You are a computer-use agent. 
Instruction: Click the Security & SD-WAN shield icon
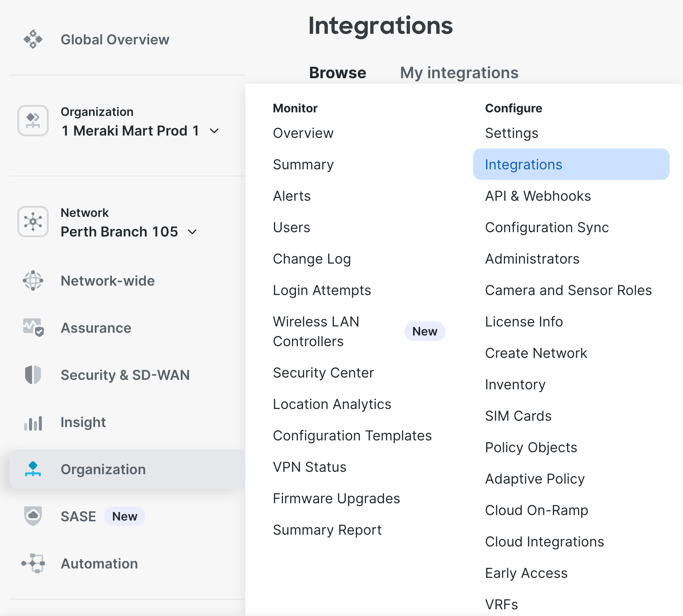(x=33, y=375)
